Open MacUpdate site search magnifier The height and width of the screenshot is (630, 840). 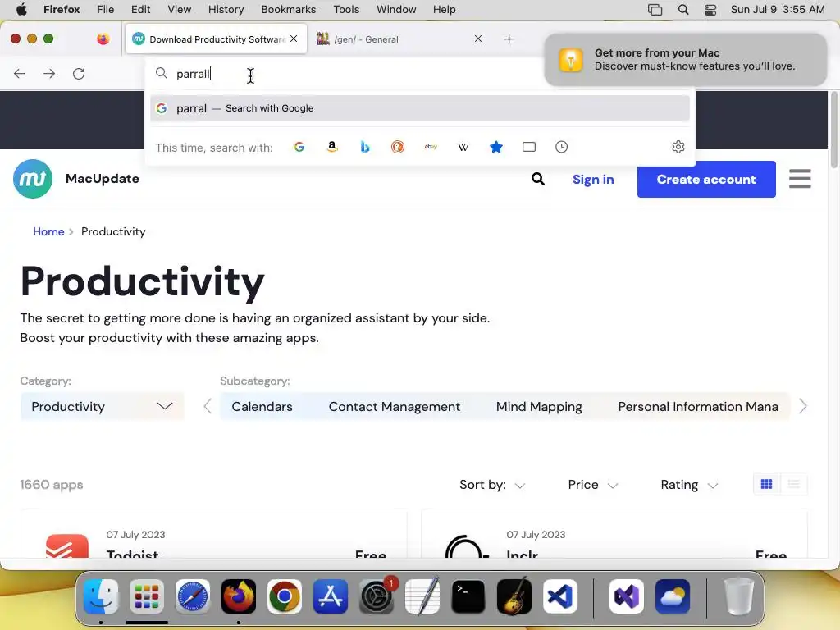click(x=538, y=179)
